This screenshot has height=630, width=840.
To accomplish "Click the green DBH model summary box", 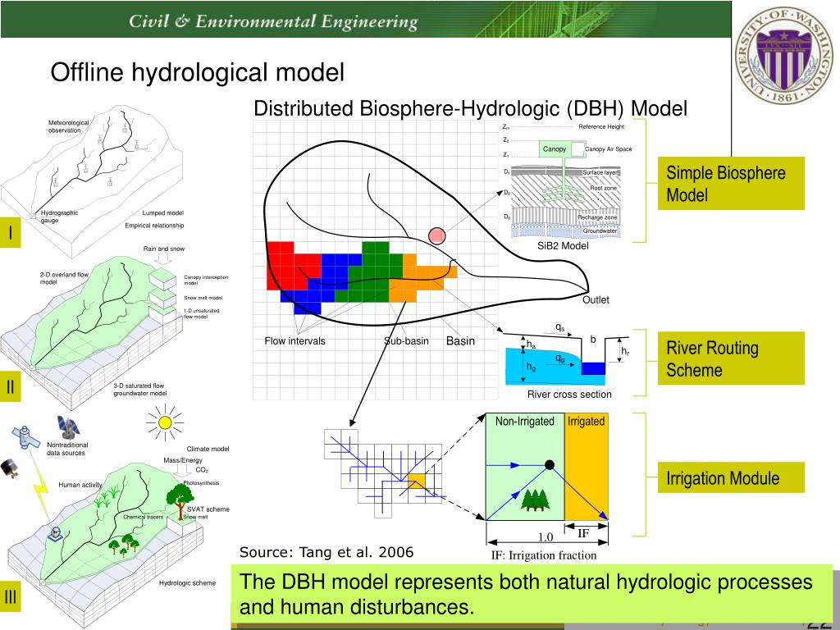I will [x=532, y=594].
